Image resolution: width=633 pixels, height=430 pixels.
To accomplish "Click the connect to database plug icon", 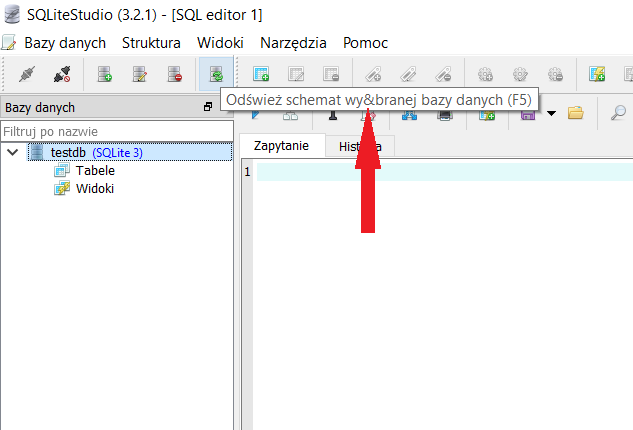I will pyautogui.click(x=27, y=74).
